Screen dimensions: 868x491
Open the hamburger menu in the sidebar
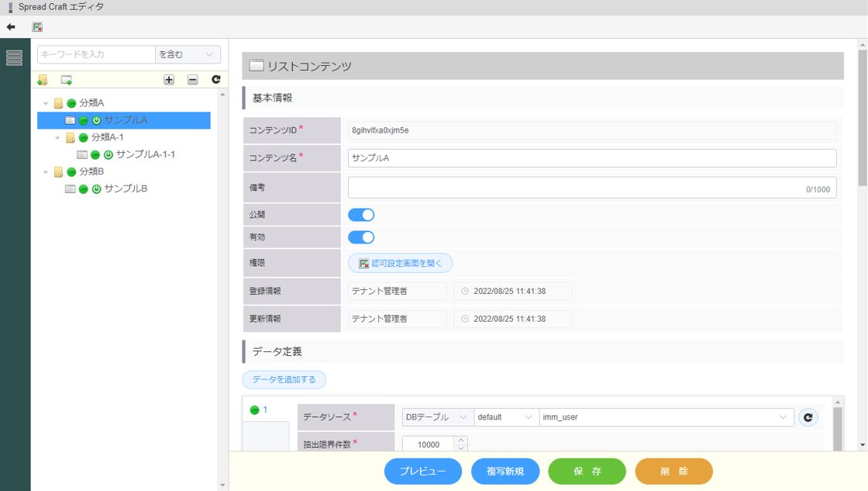(14, 58)
